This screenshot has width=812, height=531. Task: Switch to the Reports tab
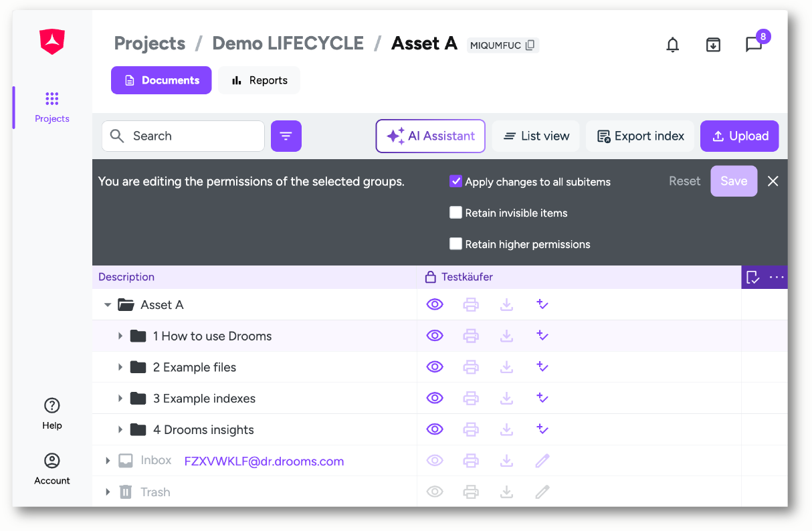tap(260, 80)
